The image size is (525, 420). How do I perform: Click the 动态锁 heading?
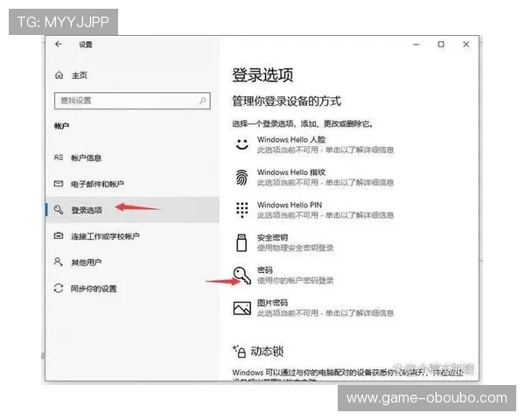pos(267,352)
